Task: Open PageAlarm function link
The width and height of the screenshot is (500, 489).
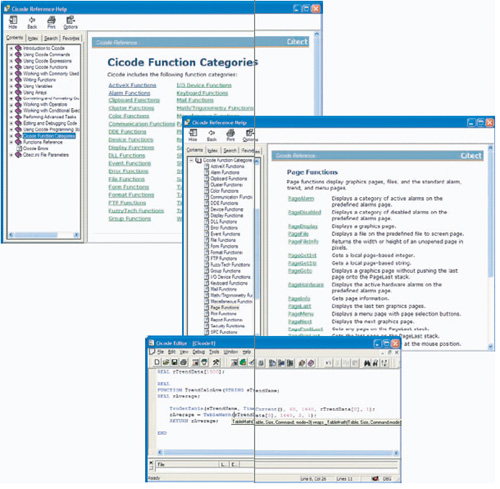Action: coord(301,199)
